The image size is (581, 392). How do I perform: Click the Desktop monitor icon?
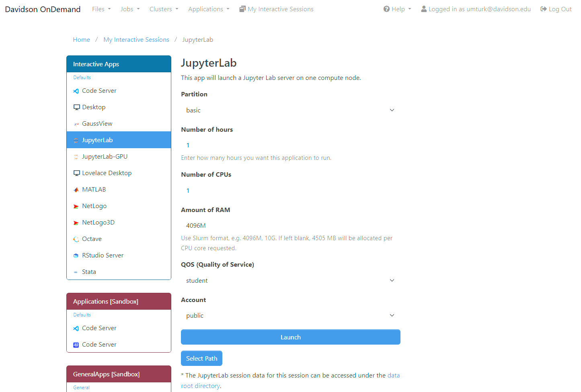76,107
